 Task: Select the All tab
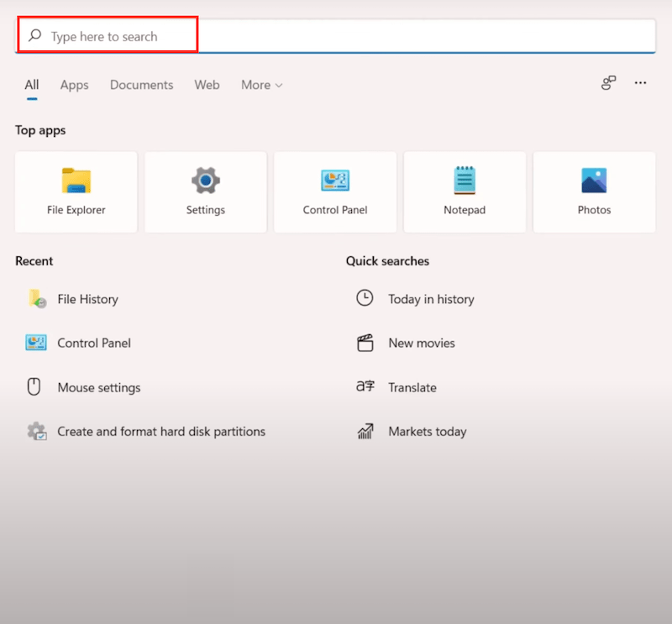32,85
